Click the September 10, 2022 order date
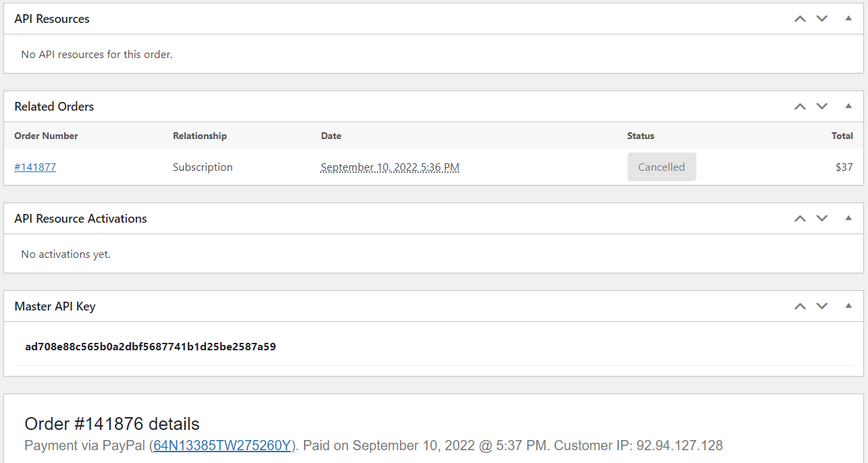This screenshot has width=868, height=463. point(390,167)
